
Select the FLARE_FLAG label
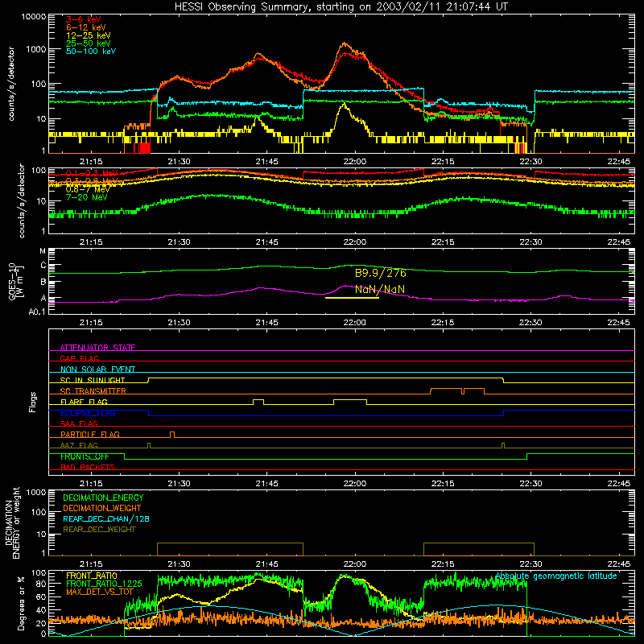84,402
